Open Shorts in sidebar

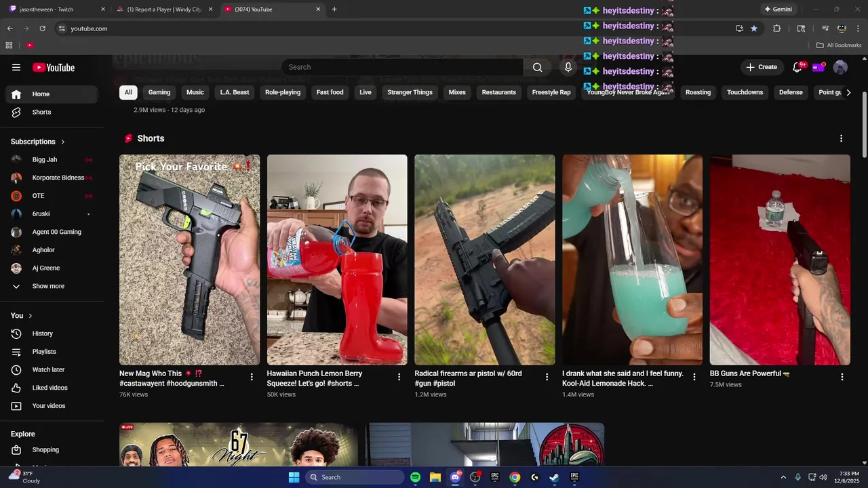[x=52, y=112]
